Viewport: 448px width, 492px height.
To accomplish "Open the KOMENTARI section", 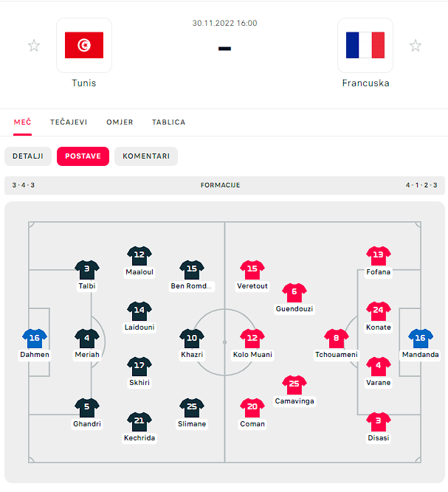I will coord(146,156).
